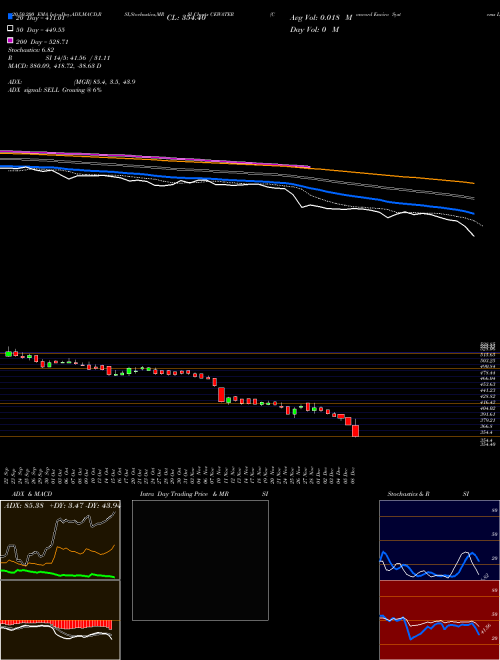Click the magenta 200 Day EMA legend swatch
The height and width of the screenshot is (660, 500).
(10, 40)
